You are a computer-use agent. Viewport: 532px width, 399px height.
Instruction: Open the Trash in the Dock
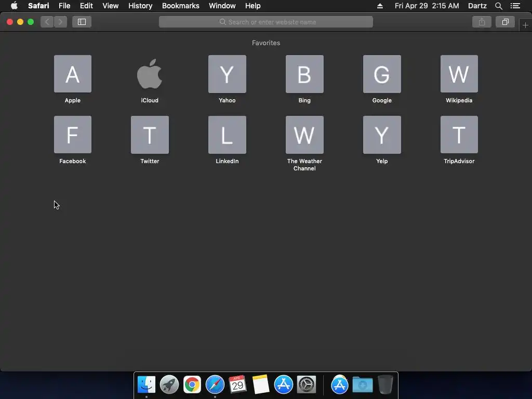click(x=385, y=384)
